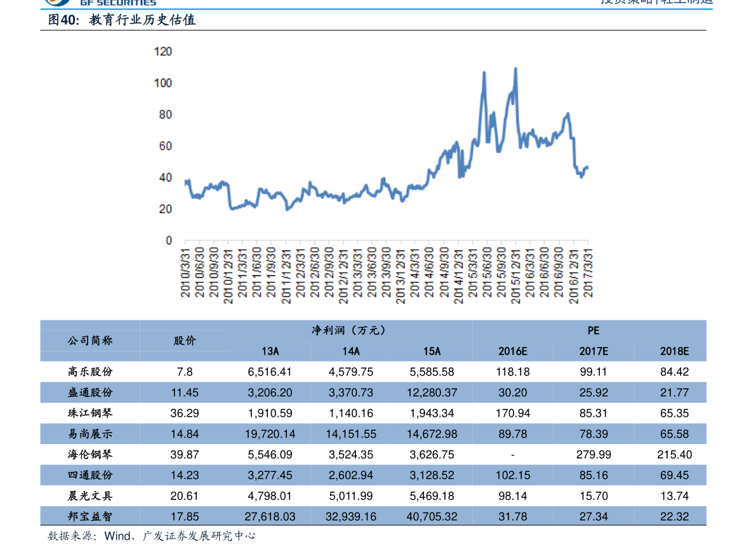Click the 四通股份 company name
This screenshot has height=555, width=756.
tap(90, 475)
